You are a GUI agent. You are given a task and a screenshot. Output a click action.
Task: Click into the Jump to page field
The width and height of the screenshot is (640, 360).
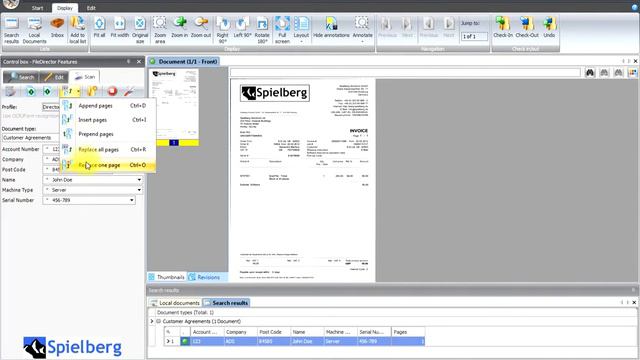pyautogui.click(x=474, y=36)
